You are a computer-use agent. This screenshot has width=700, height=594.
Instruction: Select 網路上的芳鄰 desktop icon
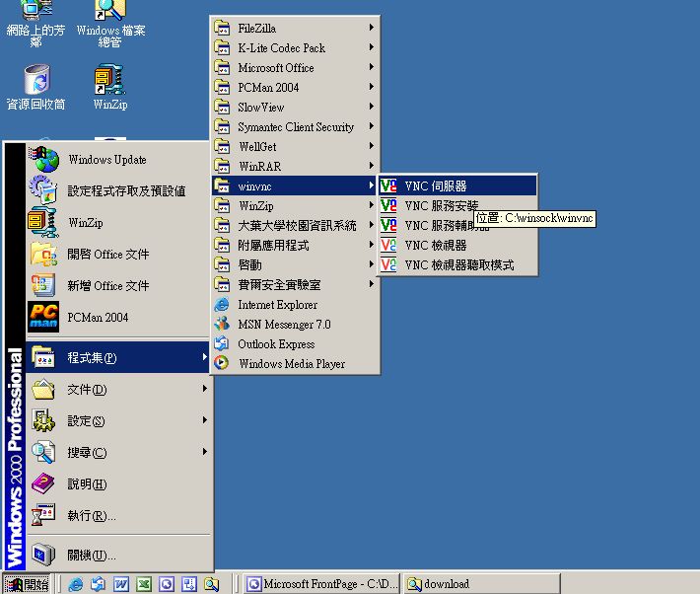(x=35, y=24)
